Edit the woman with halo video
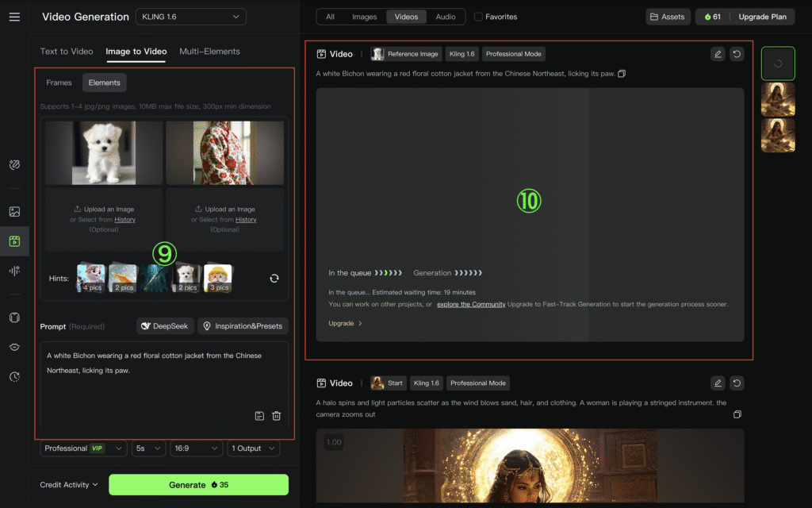812x508 pixels. click(x=718, y=383)
